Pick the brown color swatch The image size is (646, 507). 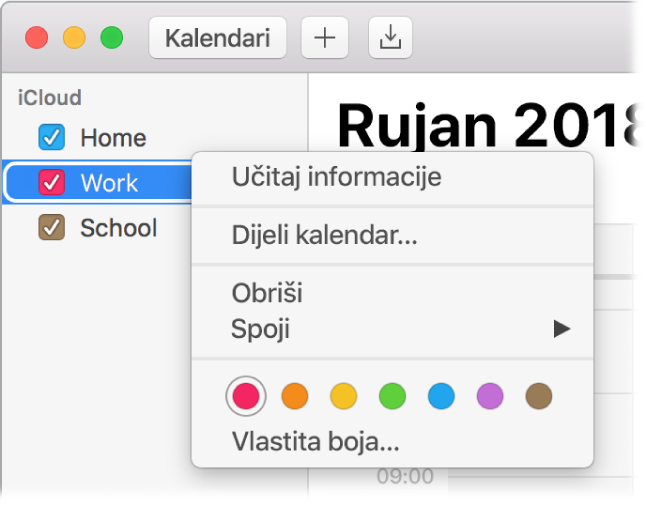[539, 396]
